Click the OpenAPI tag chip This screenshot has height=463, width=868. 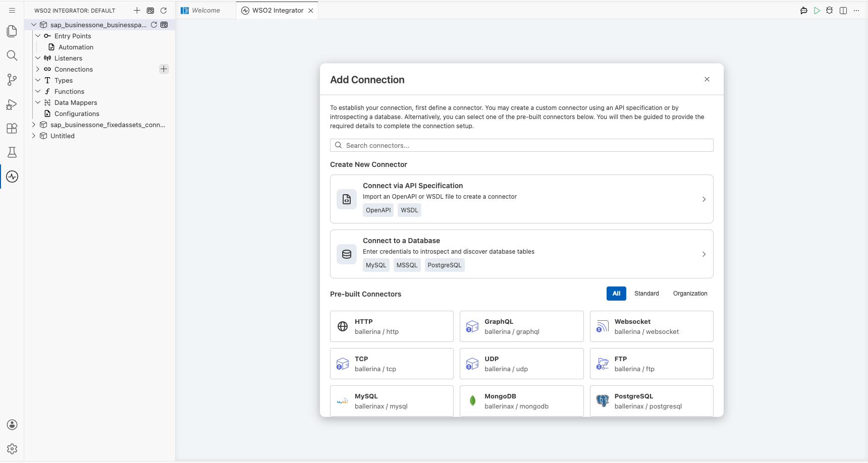tap(378, 210)
